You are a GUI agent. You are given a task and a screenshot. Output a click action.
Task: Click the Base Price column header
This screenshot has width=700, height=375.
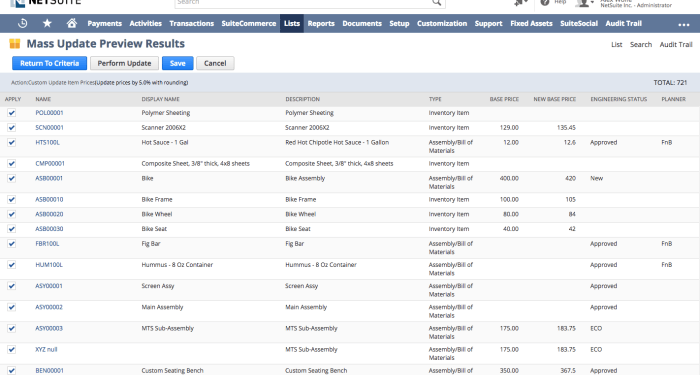[504, 99]
